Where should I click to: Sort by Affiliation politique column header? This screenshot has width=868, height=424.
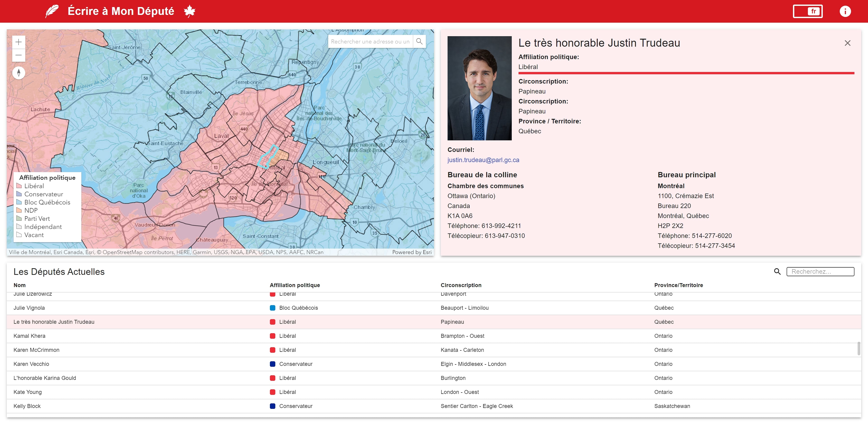295,285
